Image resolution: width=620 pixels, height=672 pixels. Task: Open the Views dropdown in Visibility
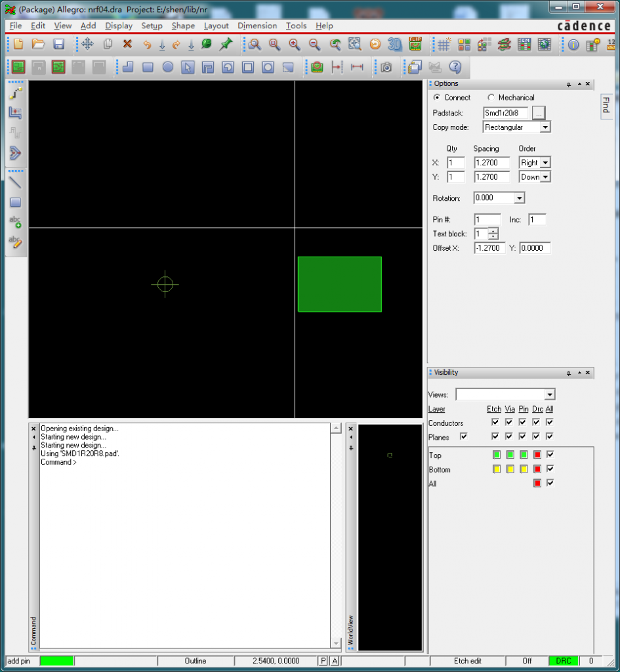coord(549,394)
